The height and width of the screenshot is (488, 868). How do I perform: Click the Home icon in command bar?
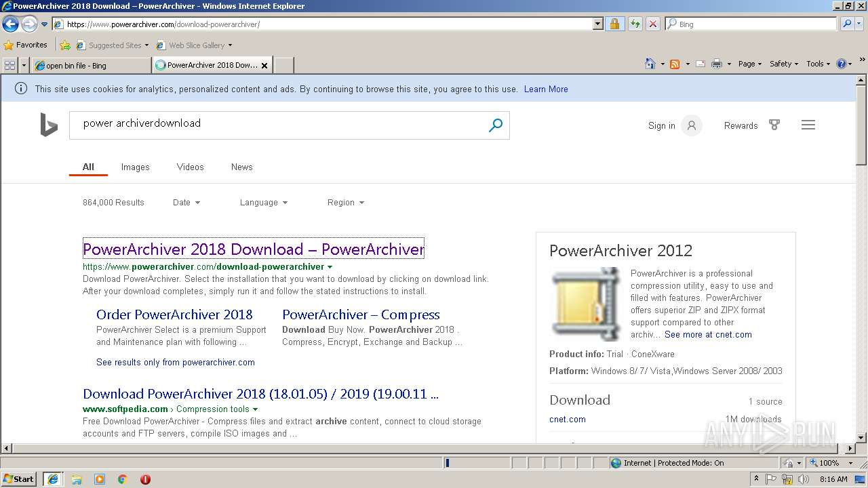(x=650, y=64)
